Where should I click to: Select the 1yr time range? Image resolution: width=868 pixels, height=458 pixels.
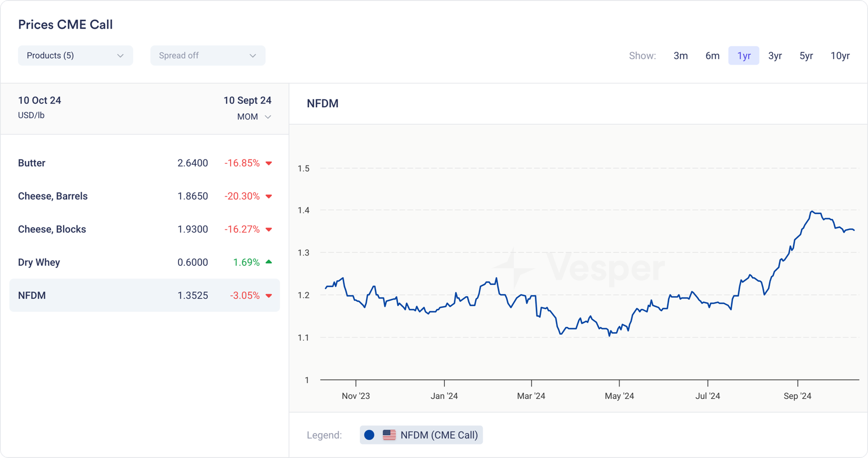(744, 55)
